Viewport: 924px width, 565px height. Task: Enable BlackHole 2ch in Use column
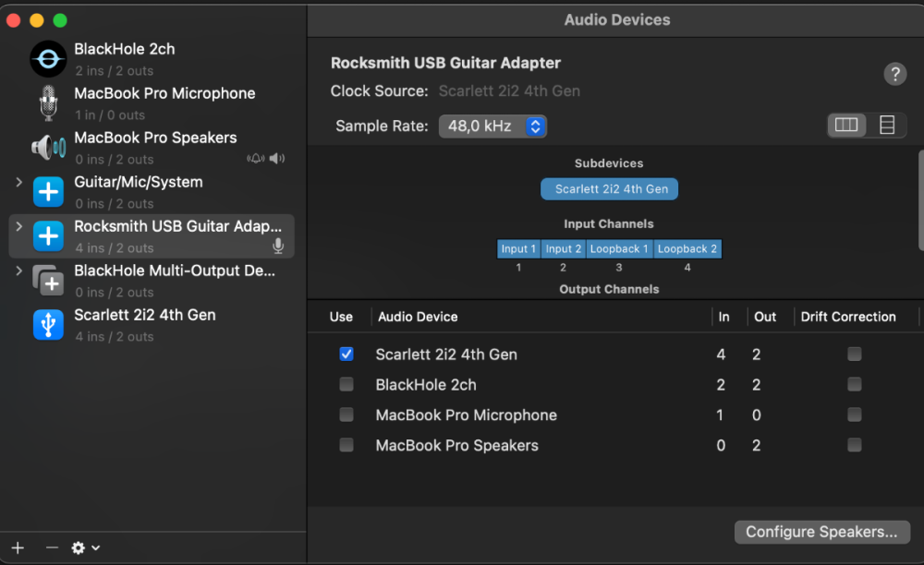coord(346,384)
